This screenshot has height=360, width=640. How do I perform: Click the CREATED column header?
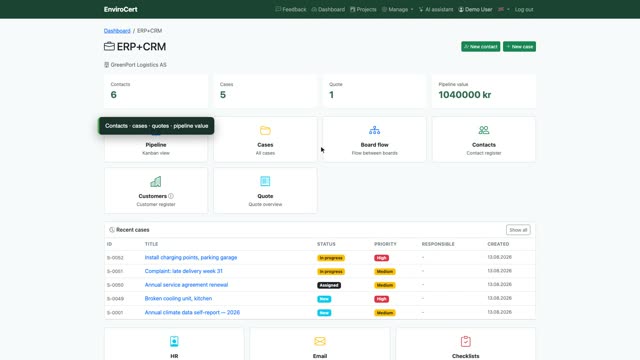coord(498,244)
